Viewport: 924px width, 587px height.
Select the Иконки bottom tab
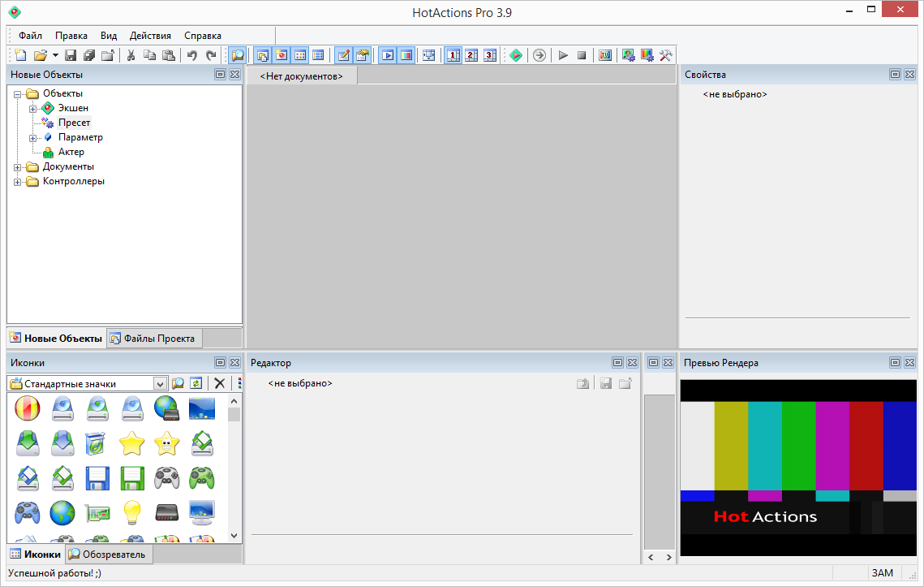(x=36, y=555)
